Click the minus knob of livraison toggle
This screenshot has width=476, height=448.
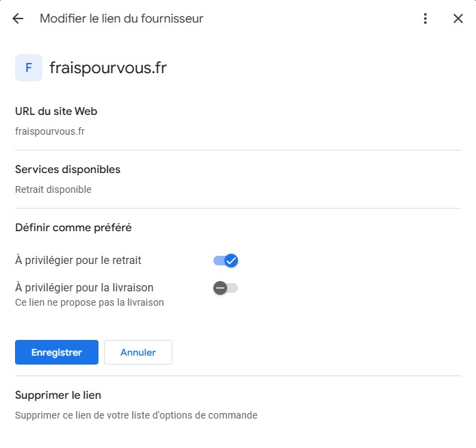[220, 288]
